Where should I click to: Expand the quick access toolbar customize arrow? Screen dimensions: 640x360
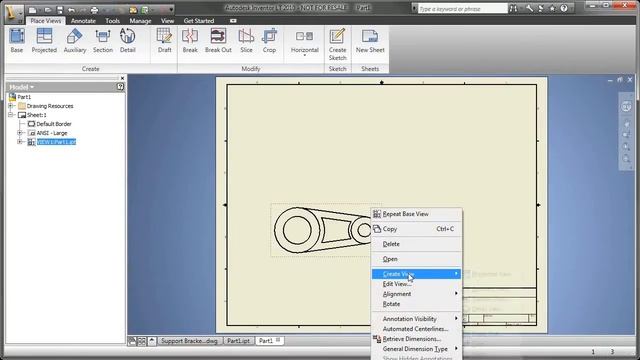[x=171, y=9]
